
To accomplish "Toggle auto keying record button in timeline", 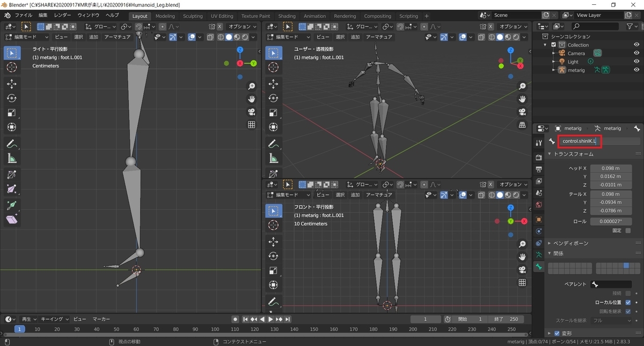I will pyautogui.click(x=235, y=319).
